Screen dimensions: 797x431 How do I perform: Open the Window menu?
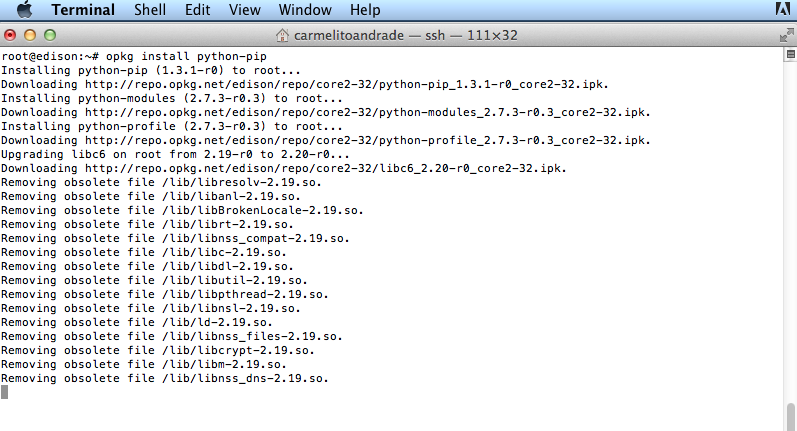click(305, 10)
